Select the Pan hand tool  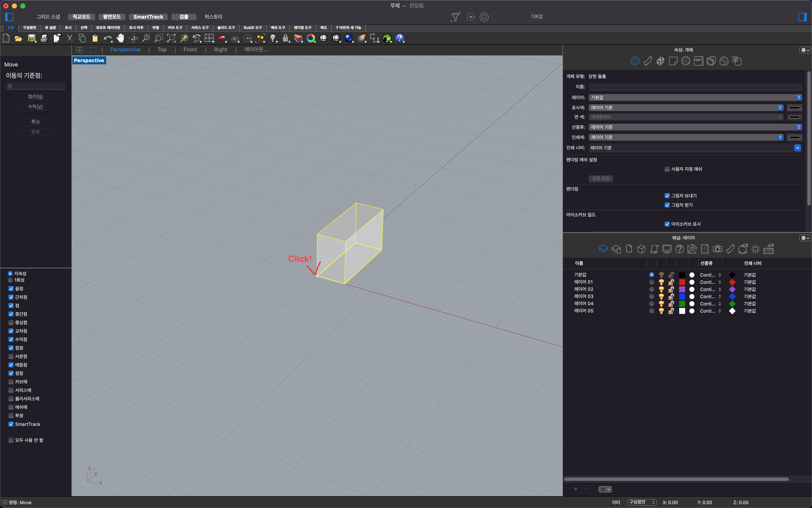121,38
